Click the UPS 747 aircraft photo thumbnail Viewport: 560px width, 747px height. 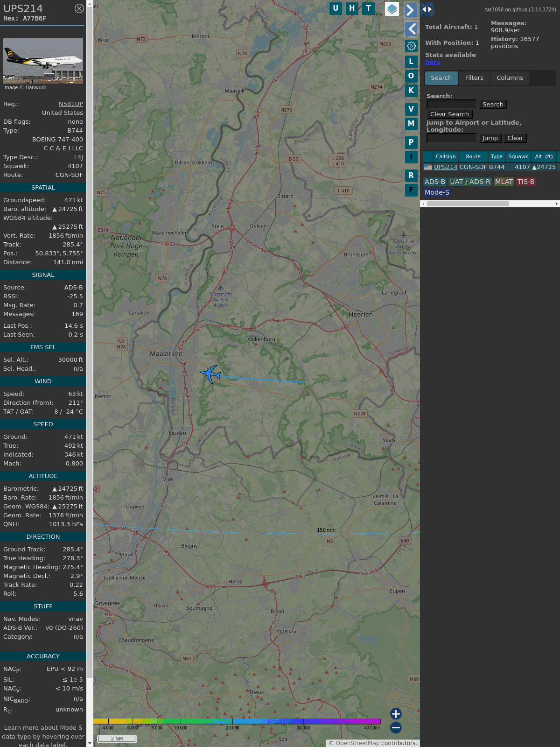[x=43, y=61]
